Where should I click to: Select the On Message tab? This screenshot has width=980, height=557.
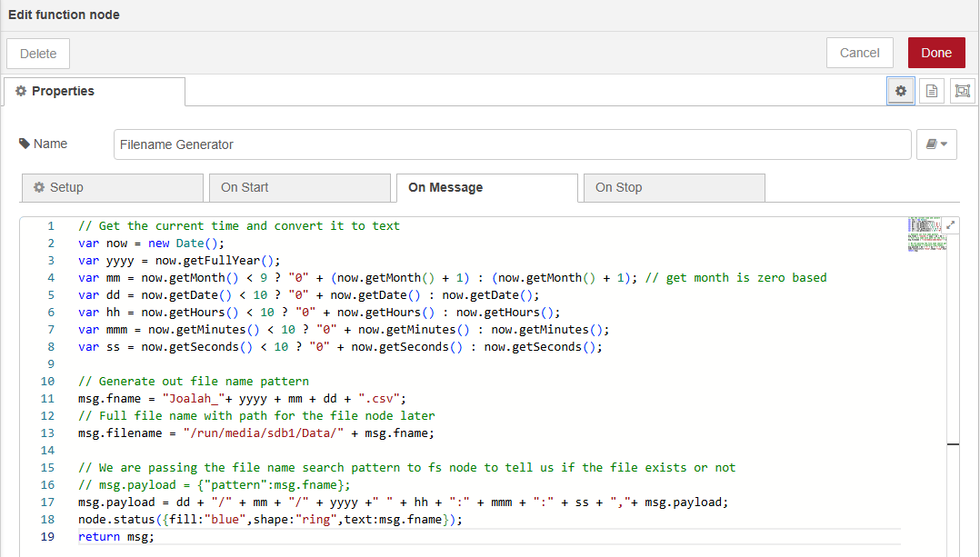click(486, 187)
